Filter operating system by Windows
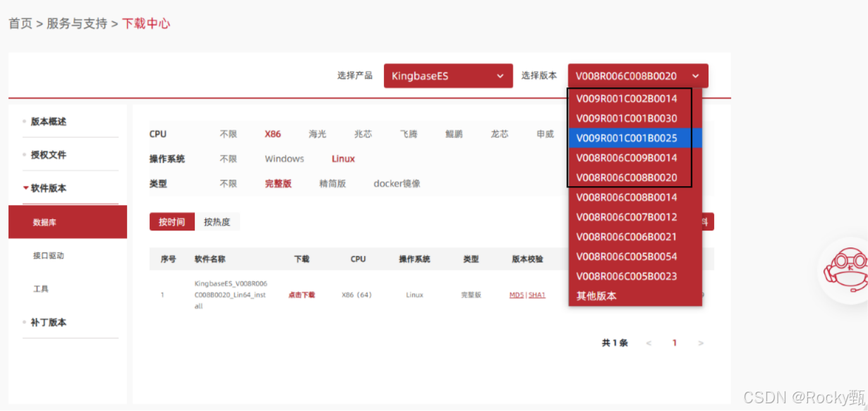Image resolution: width=868 pixels, height=411 pixels. (284, 159)
